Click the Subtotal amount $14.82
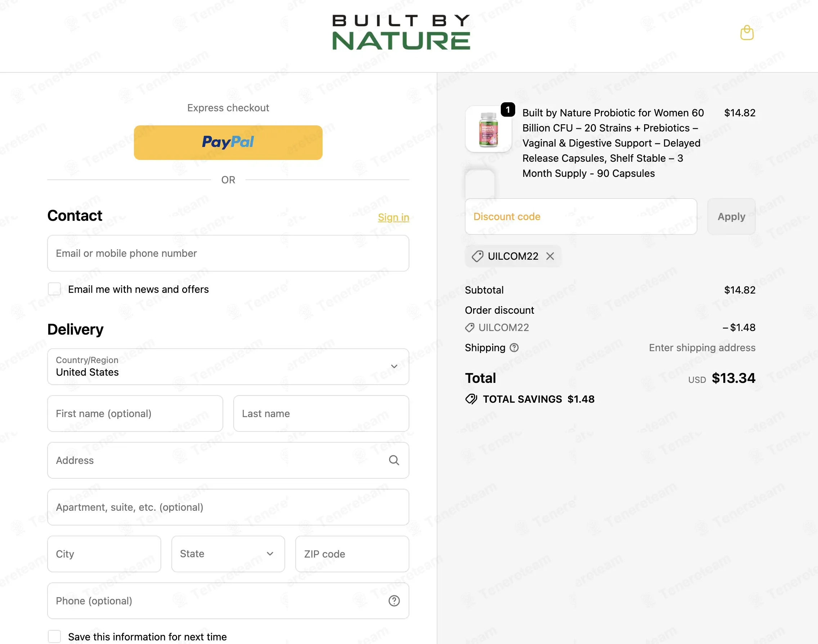Image resolution: width=818 pixels, height=644 pixels. coord(740,290)
